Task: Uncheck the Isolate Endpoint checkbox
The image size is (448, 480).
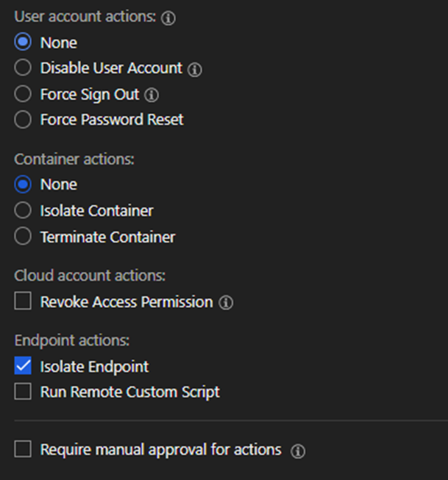Action: click(23, 366)
